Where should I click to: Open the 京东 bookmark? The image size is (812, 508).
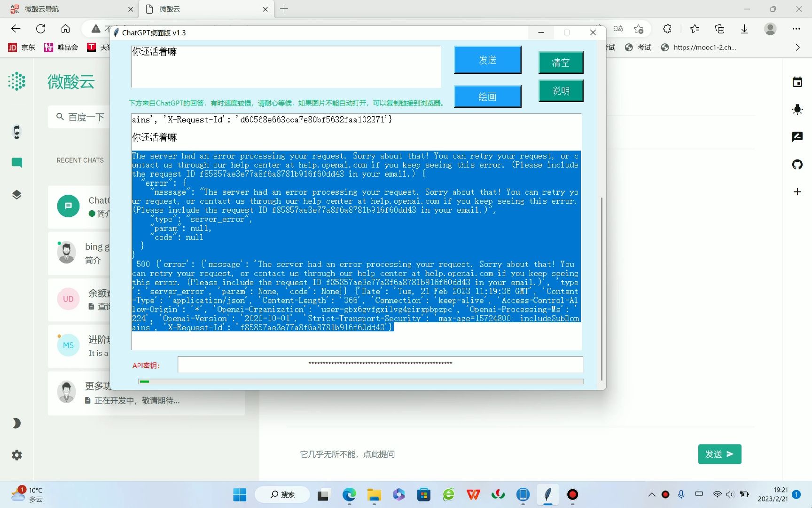click(x=22, y=47)
